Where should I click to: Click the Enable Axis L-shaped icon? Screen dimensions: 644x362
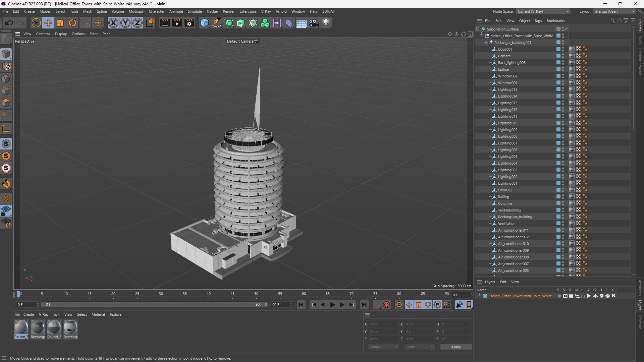[x=6, y=128]
